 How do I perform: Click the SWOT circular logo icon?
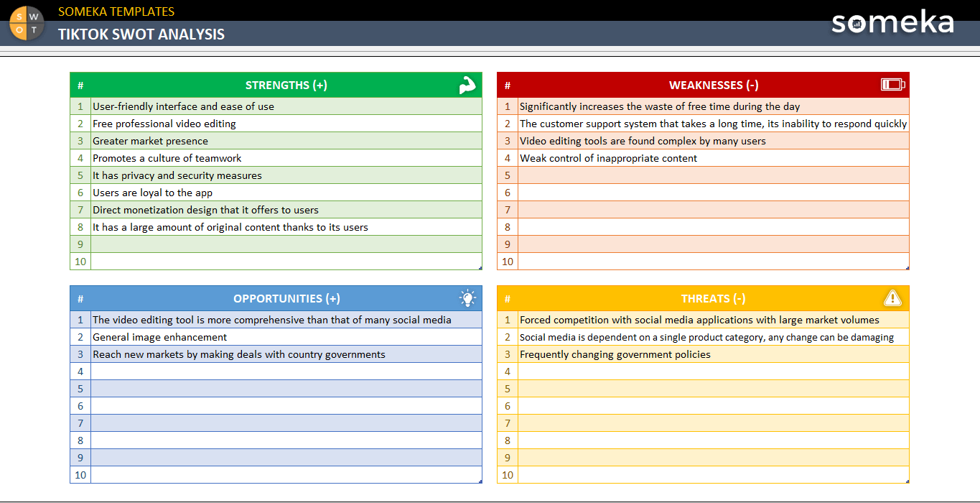coord(27,22)
